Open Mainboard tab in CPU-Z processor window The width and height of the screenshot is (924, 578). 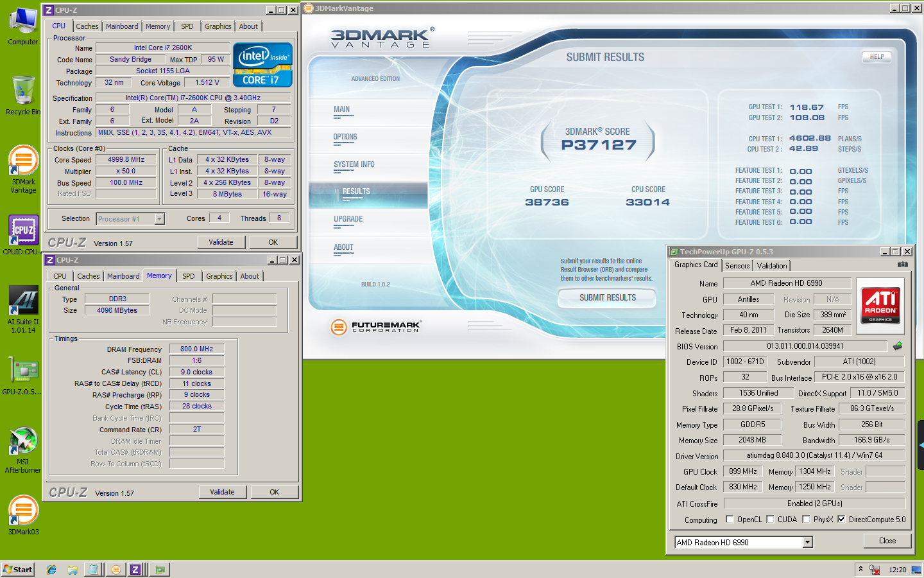122,26
